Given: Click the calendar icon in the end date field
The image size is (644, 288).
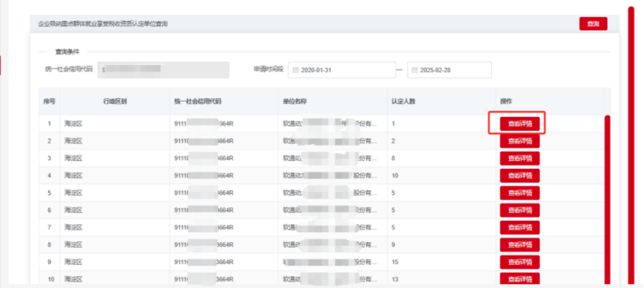Looking at the screenshot, I should click(x=415, y=70).
